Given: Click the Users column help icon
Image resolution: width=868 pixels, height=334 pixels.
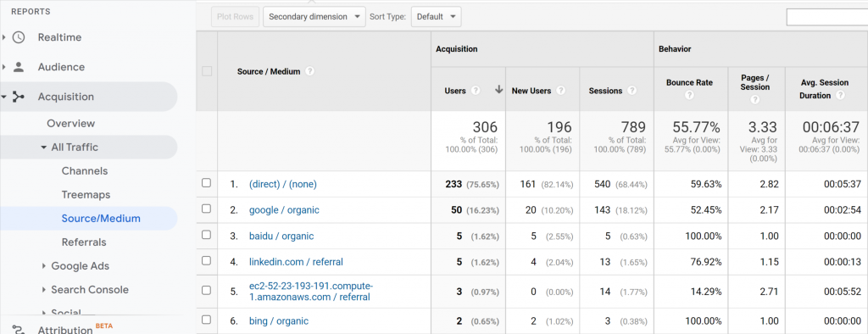Looking at the screenshot, I should point(476,91).
